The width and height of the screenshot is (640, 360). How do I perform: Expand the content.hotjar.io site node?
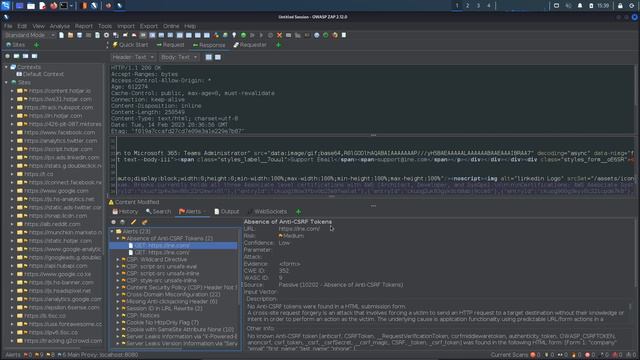[x=12, y=91]
